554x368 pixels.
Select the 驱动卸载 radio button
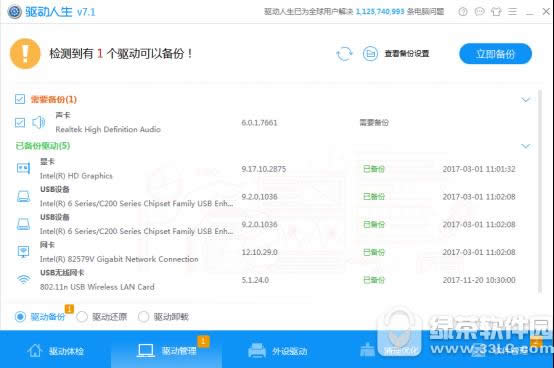(143, 316)
